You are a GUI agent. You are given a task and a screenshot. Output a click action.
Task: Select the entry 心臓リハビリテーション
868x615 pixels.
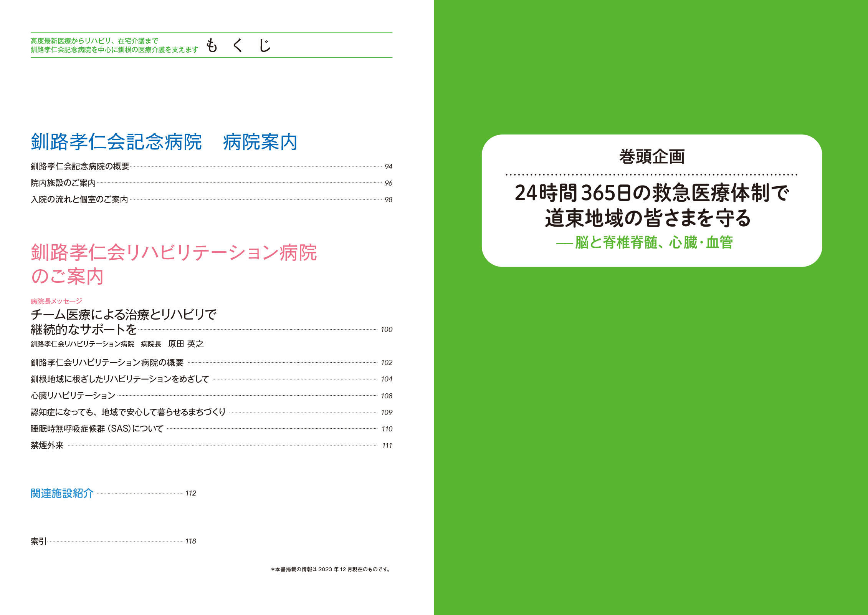coord(73,396)
